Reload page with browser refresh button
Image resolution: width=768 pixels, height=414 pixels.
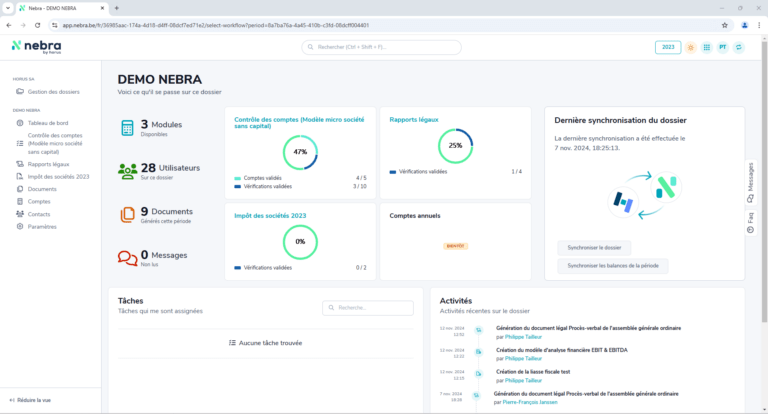pos(38,25)
